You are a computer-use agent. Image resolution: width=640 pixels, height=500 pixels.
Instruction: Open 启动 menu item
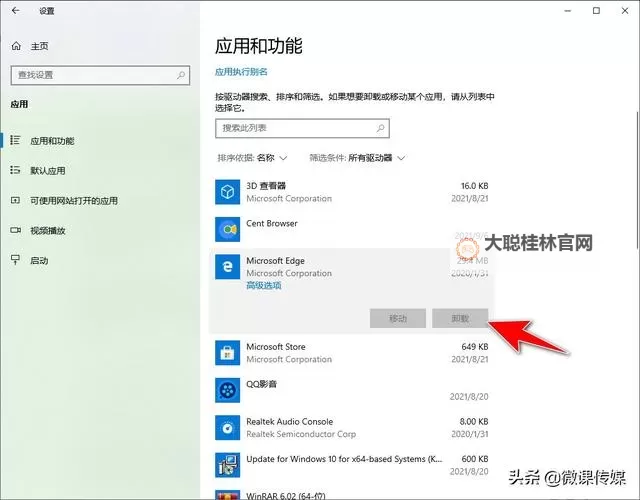(x=39, y=260)
